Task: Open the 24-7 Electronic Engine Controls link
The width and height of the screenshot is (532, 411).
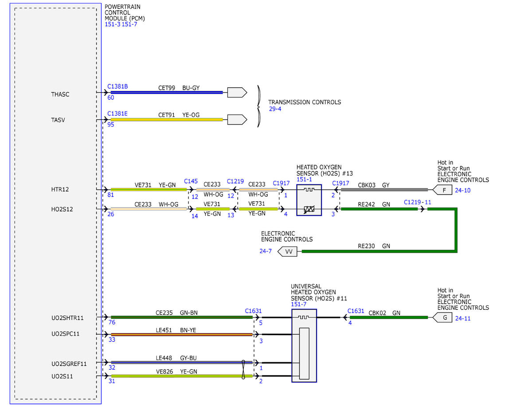Action: pyautogui.click(x=266, y=251)
